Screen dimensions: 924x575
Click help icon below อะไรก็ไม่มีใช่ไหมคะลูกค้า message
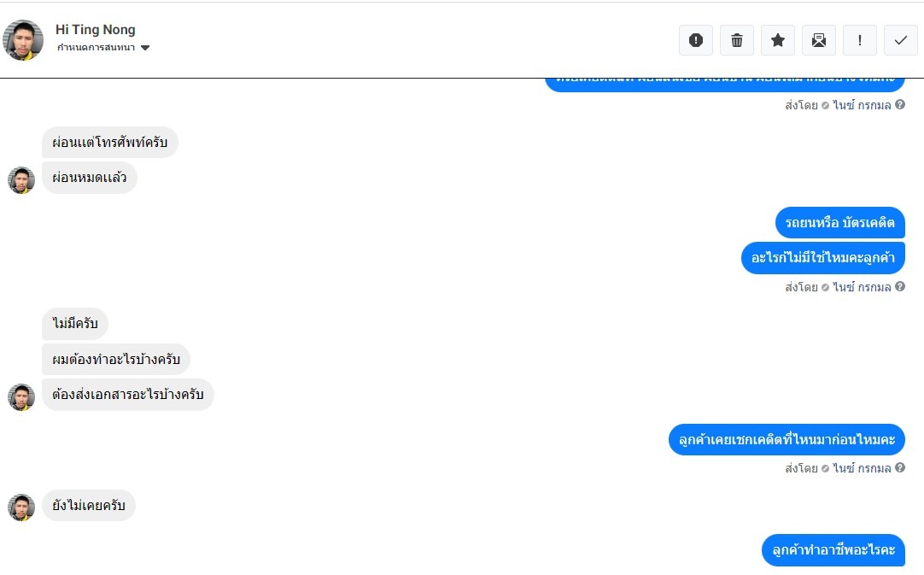click(x=900, y=287)
